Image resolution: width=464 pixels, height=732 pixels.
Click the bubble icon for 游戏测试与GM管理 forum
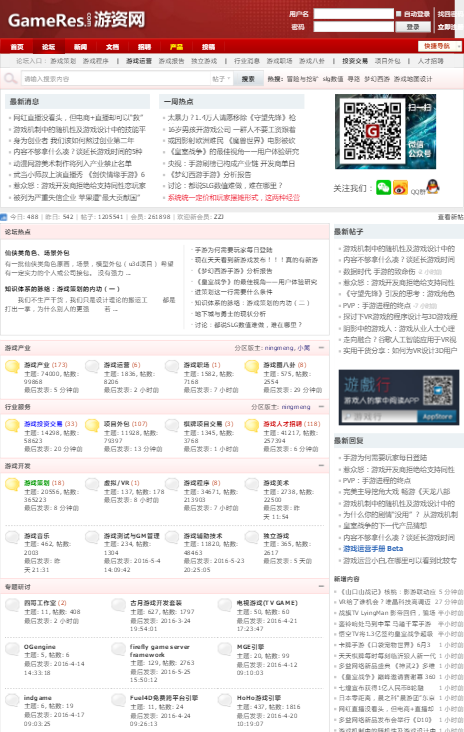pos(92,537)
